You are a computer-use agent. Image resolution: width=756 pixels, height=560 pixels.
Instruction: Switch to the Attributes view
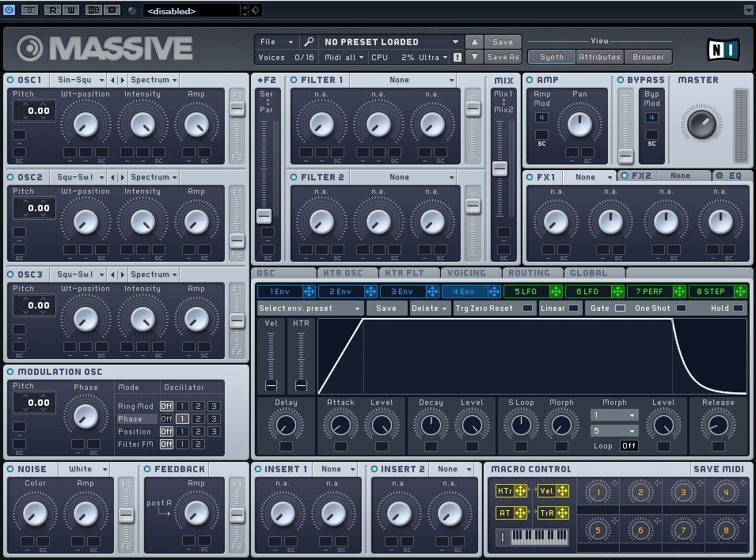coord(599,57)
